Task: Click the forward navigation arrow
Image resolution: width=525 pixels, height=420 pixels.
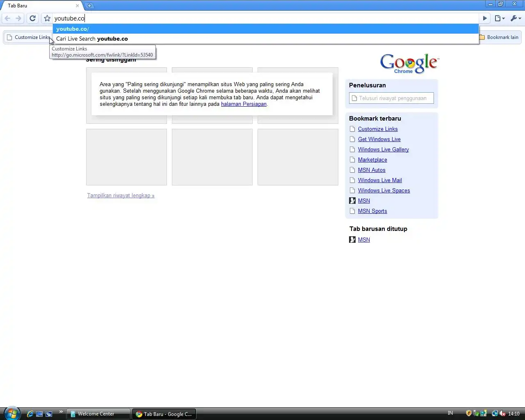Action: pyautogui.click(x=18, y=18)
